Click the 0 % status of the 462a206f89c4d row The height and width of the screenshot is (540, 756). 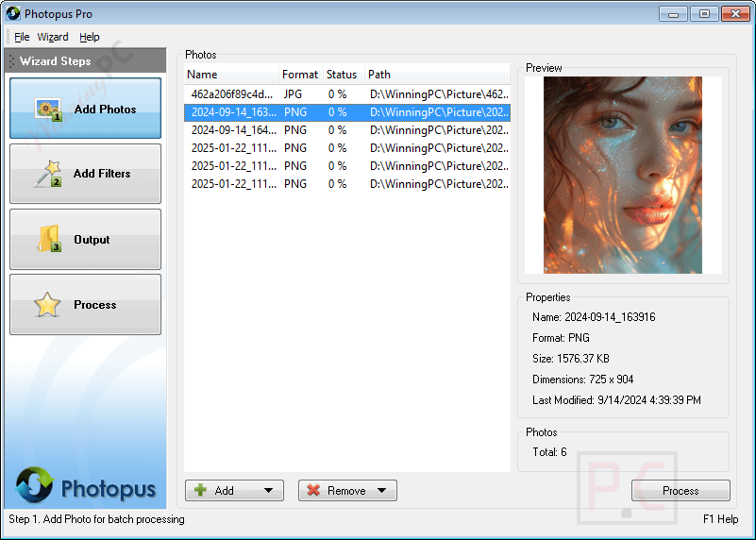[338, 94]
